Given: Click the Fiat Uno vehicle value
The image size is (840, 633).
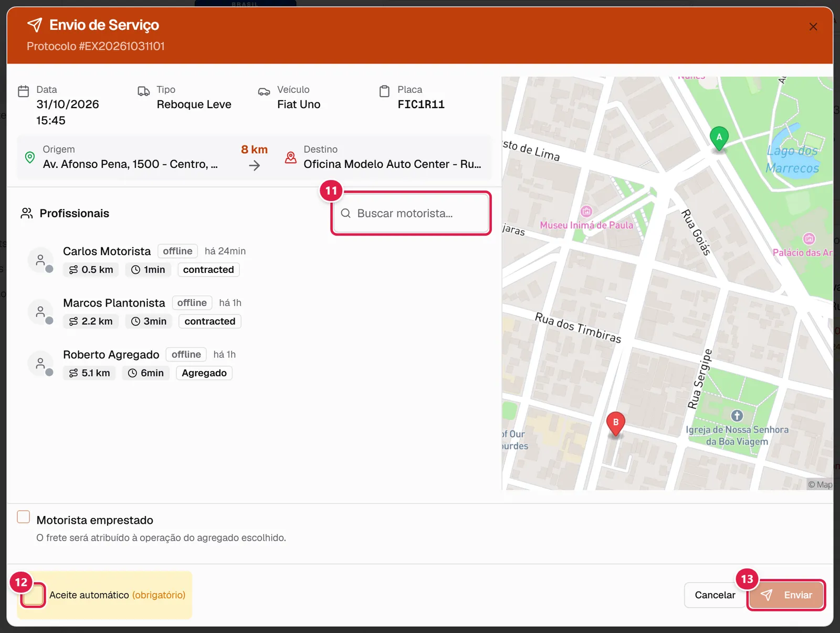Looking at the screenshot, I should tap(299, 104).
